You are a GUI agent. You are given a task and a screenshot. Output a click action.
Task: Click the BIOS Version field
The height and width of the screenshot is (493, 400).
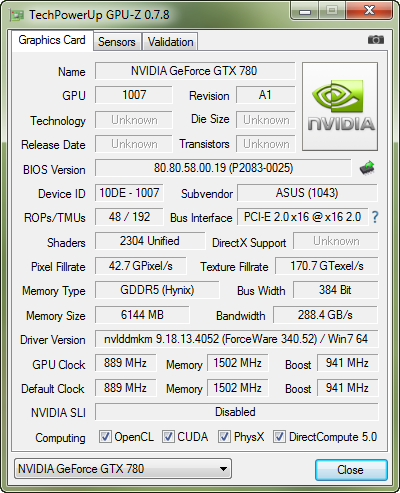223,168
